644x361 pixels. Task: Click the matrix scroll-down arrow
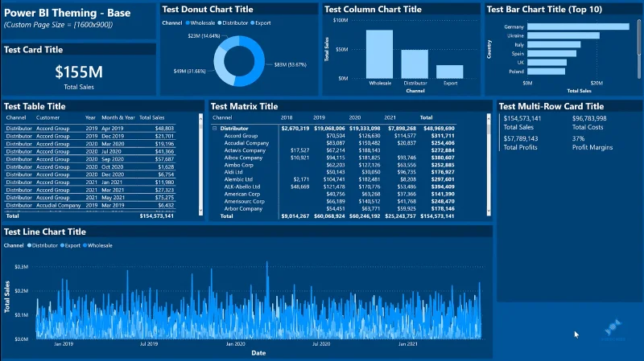489,211
